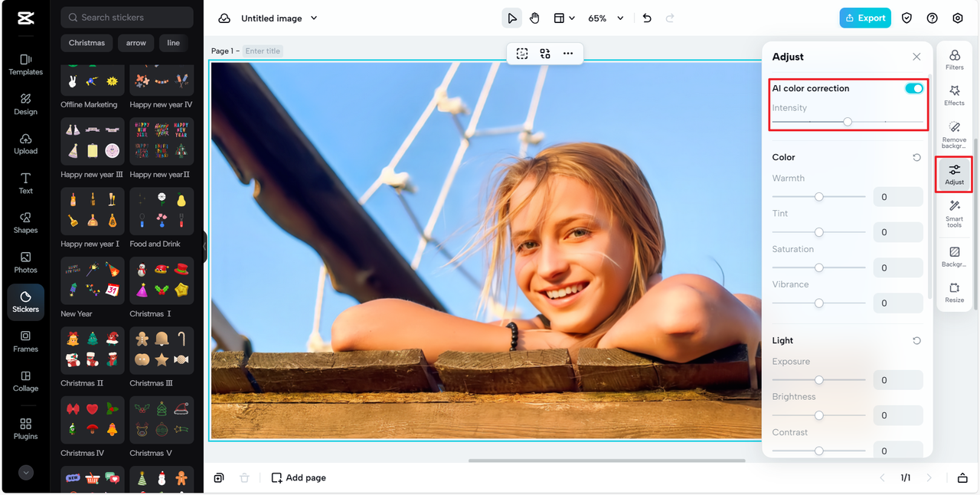Select the Text tool in sidebar
Image resolution: width=980 pixels, height=495 pixels.
coord(25,183)
